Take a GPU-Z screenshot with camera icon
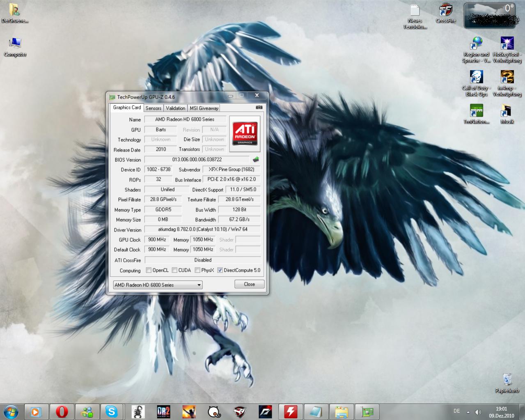The height and width of the screenshot is (420, 525). click(x=259, y=108)
